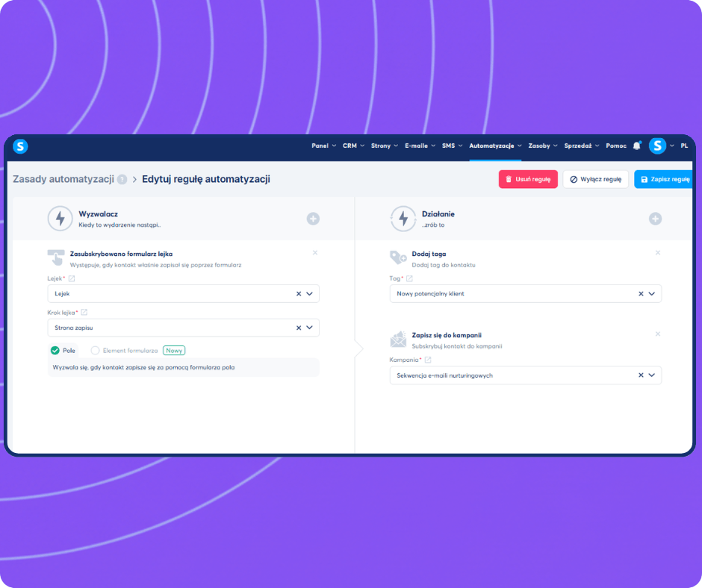
Task: Go to the Pomoc link
Action: (x=616, y=146)
